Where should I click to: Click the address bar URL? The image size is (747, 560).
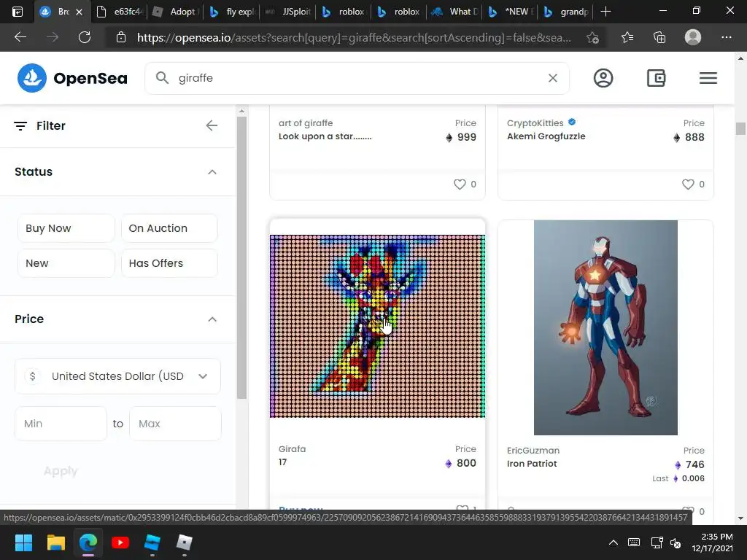click(x=354, y=38)
